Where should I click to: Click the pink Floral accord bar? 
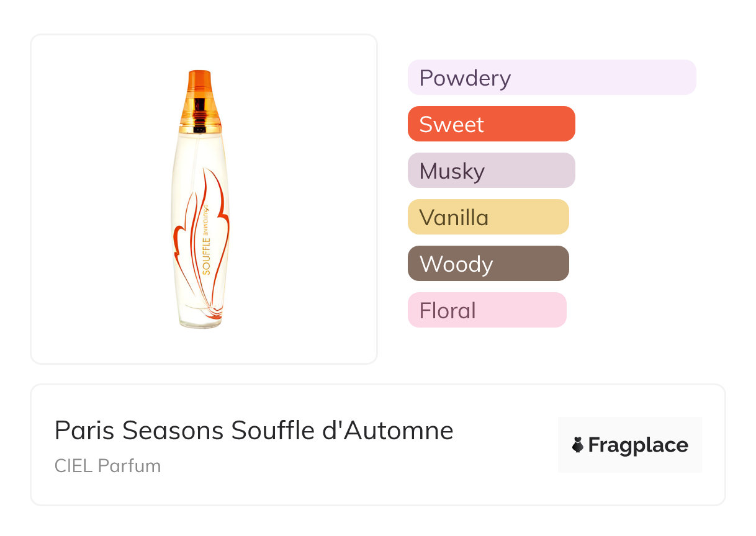pyautogui.click(x=487, y=310)
